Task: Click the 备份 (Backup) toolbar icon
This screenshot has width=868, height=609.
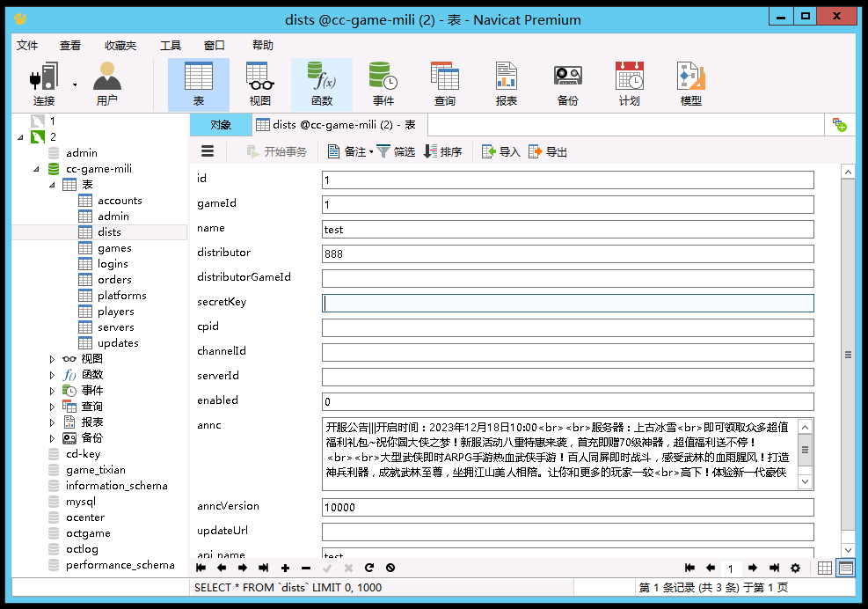Action: click(567, 84)
